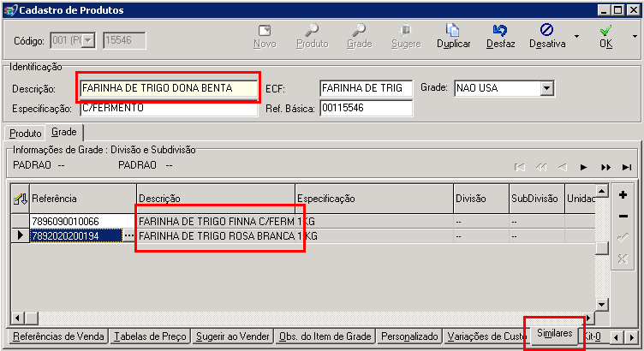Confirm with the OK checkmark
The height and width of the screenshot is (351, 644).
click(x=605, y=36)
